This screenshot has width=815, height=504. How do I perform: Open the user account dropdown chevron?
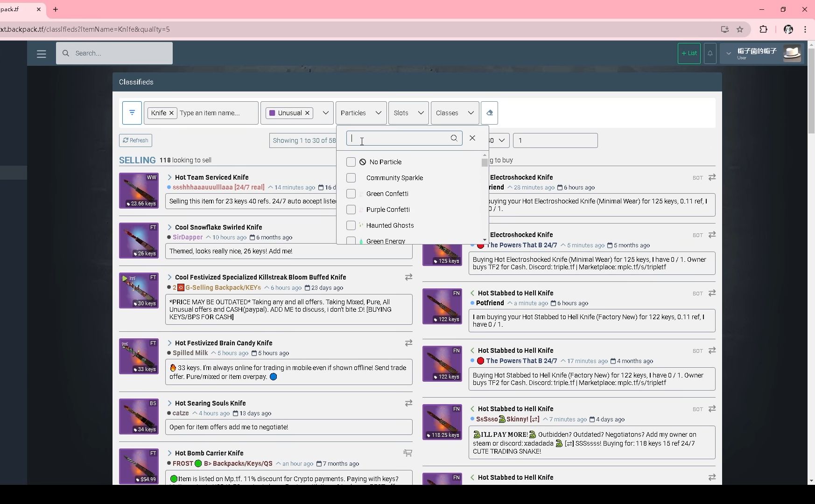coord(728,53)
